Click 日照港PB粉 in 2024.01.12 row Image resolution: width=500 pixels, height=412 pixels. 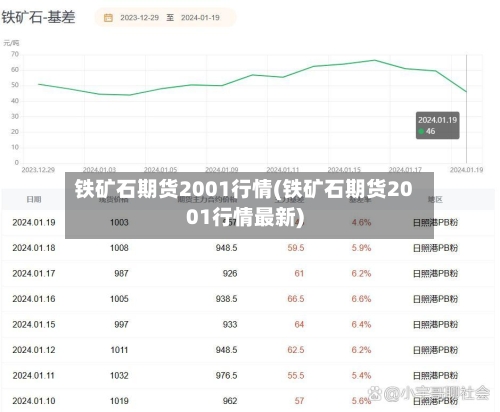[435, 350]
